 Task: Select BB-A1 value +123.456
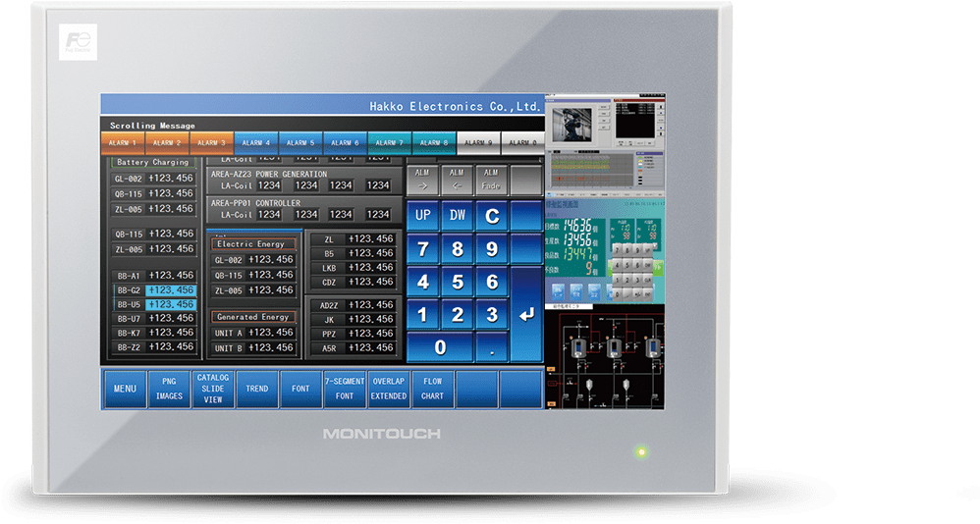(171, 276)
